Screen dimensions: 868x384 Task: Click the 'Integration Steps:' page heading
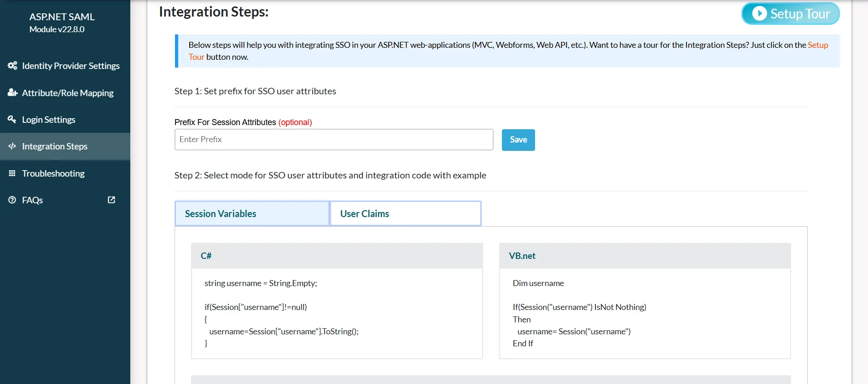(x=214, y=11)
